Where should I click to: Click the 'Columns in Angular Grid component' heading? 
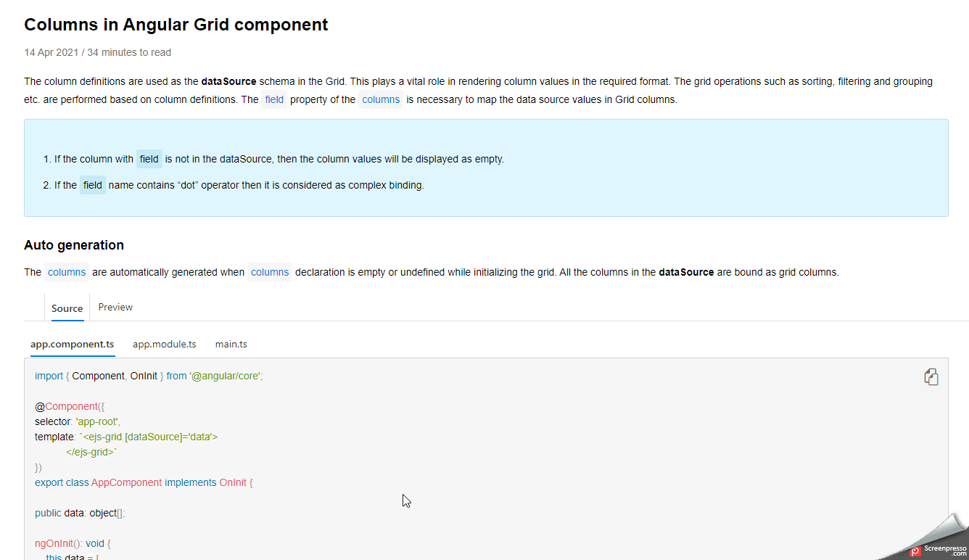176,24
